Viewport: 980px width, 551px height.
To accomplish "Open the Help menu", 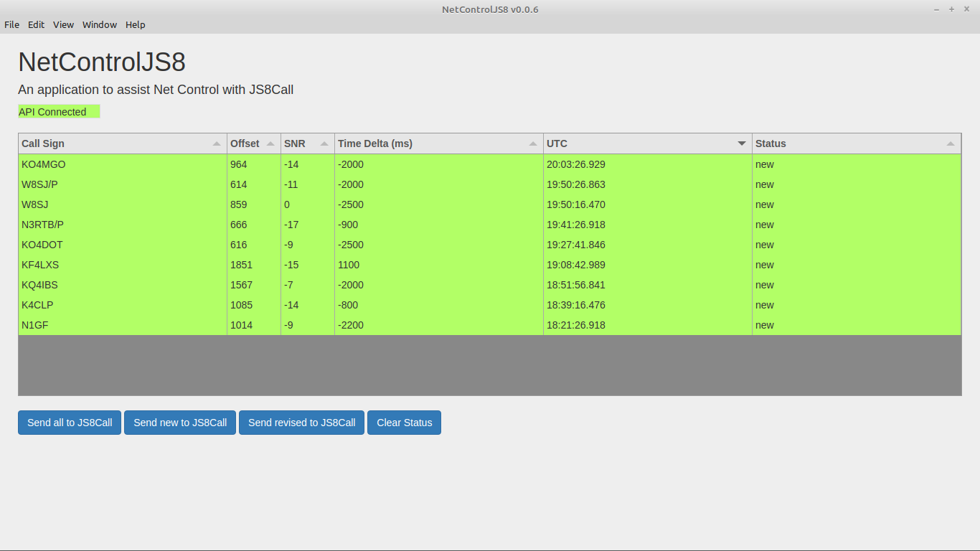I will point(136,24).
